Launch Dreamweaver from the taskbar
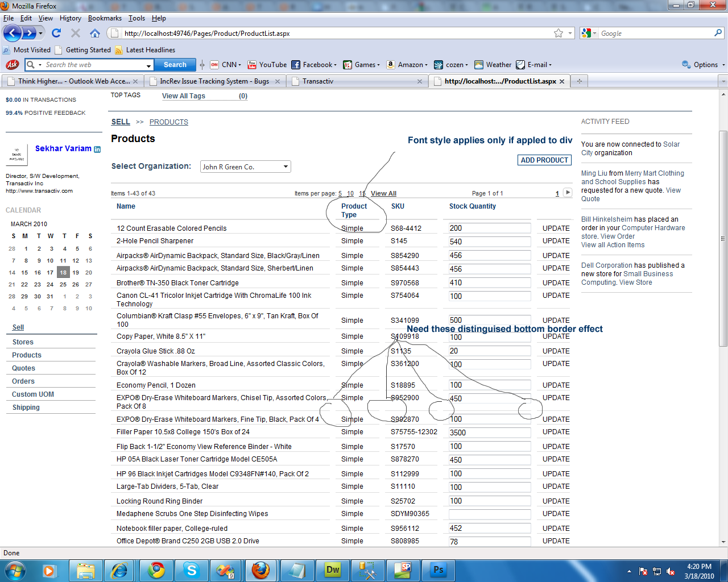This screenshot has width=728, height=582. 333,570
